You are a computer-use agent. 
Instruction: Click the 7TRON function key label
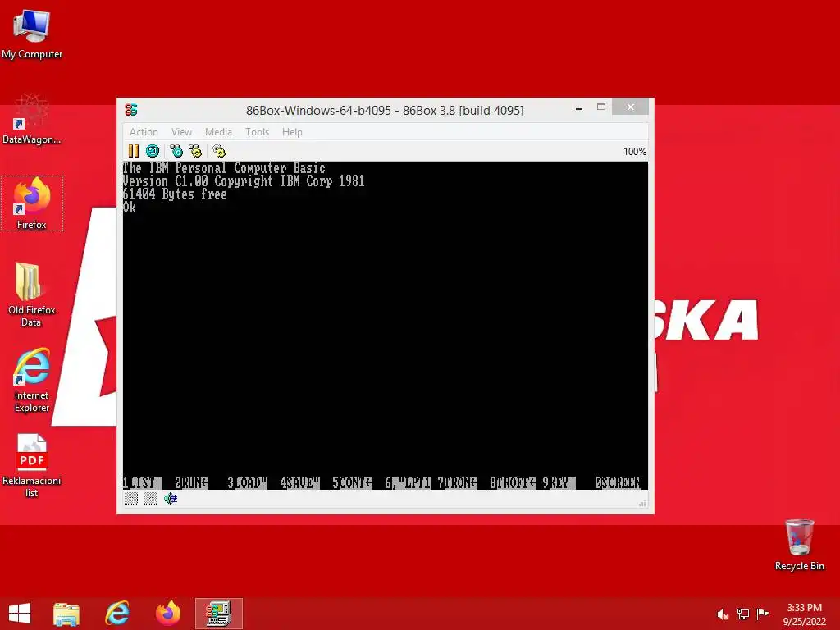click(457, 482)
